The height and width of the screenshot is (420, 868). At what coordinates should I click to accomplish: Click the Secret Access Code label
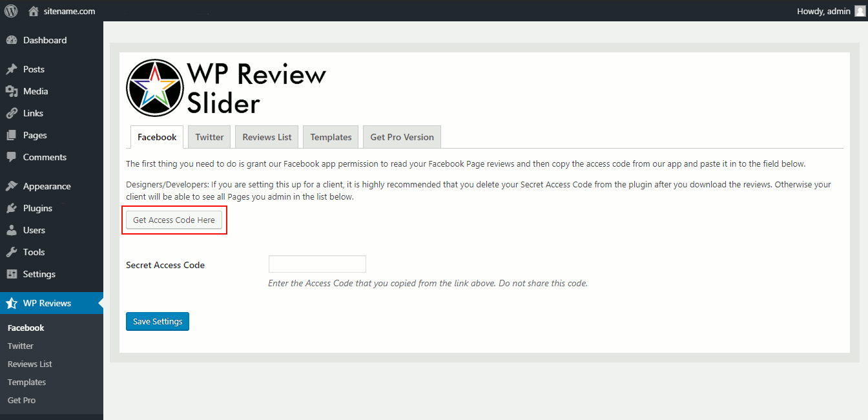pyautogui.click(x=165, y=265)
